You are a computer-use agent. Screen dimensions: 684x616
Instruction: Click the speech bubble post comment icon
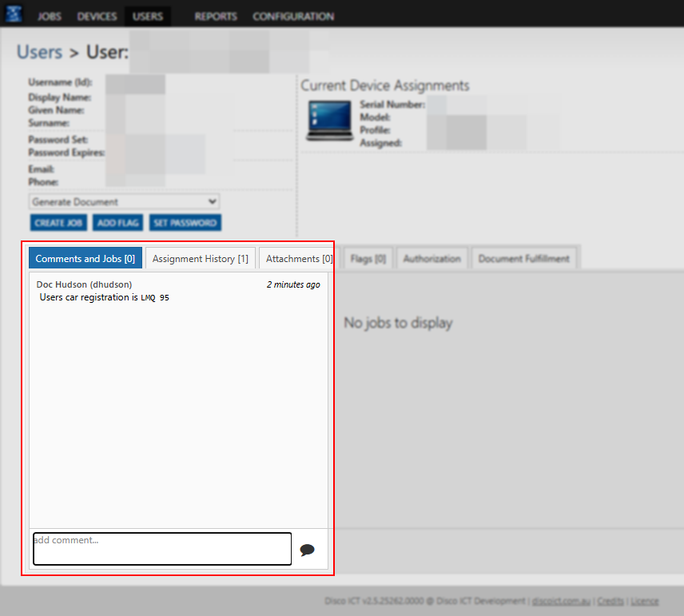tap(307, 550)
